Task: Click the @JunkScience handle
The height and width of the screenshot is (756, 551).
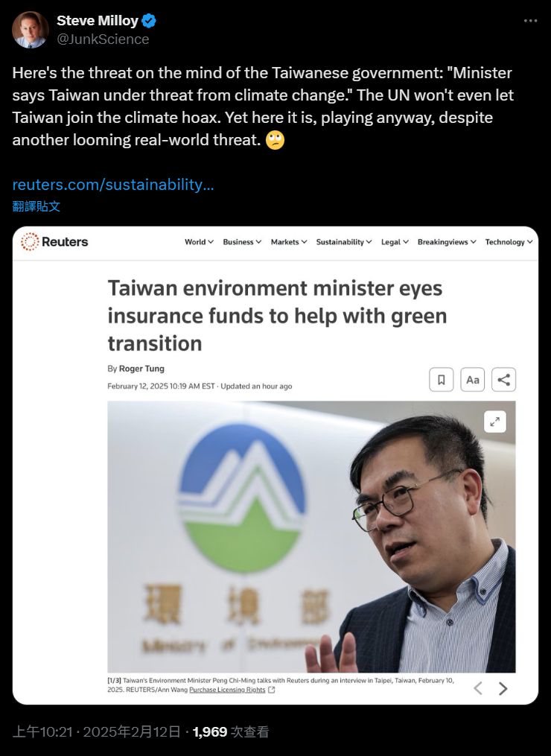Action: click(x=103, y=39)
